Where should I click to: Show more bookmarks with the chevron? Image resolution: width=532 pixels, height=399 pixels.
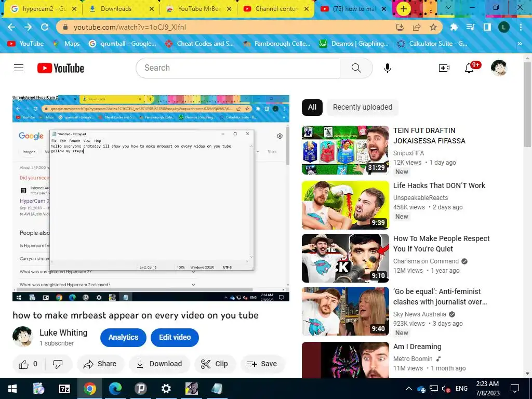(x=520, y=44)
